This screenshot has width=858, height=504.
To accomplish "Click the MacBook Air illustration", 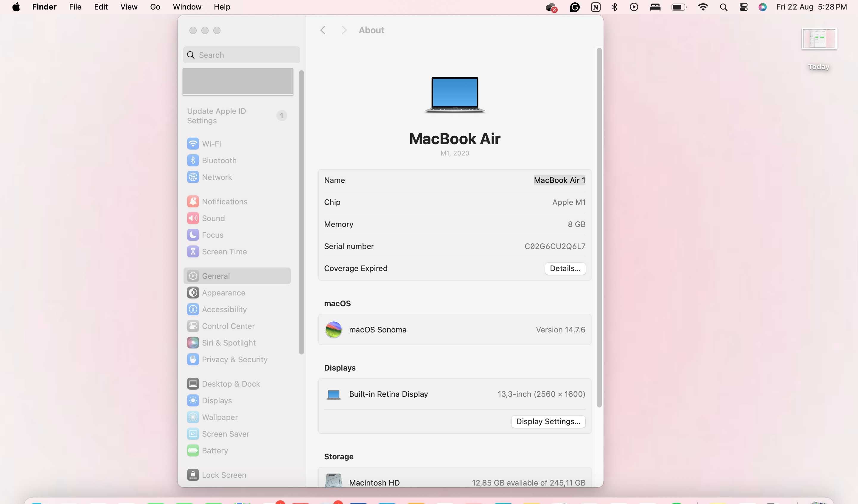I will pyautogui.click(x=455, y=95).
